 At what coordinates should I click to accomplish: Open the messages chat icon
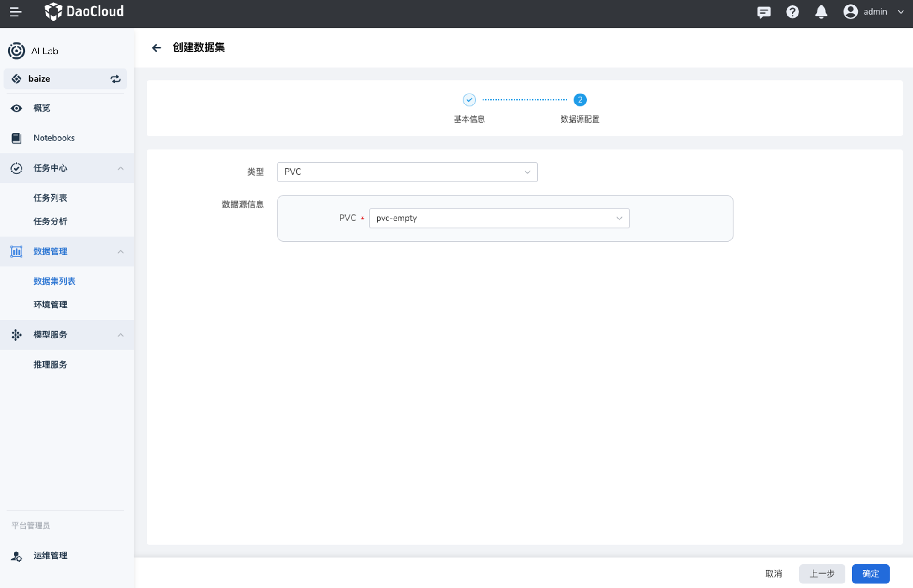pos(764,12)
